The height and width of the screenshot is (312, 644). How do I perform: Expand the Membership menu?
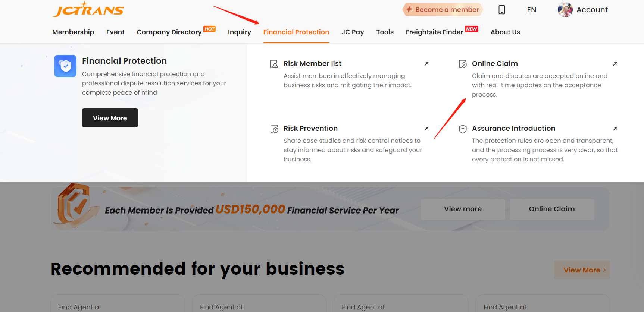coord(73,32)
